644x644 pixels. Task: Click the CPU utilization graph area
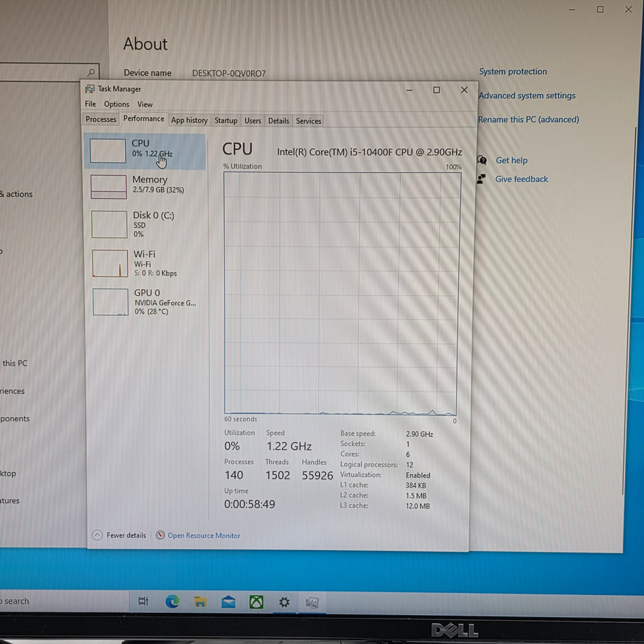[x=341, y=294]
